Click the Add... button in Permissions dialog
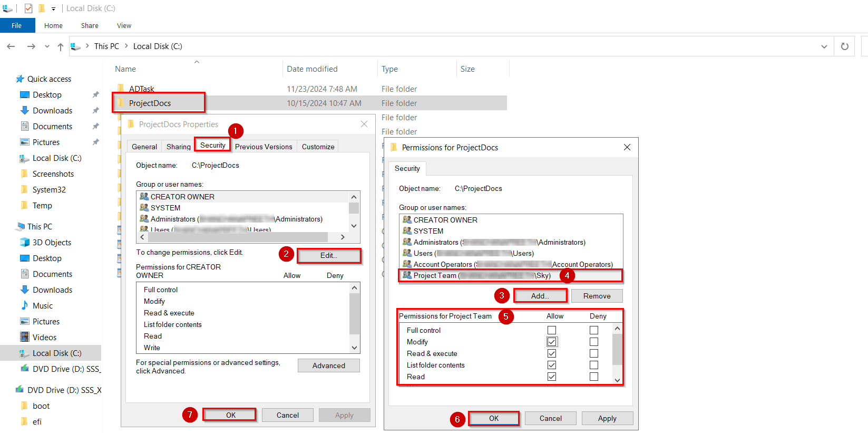Screen dimensions: 868x433 point(540,296)
